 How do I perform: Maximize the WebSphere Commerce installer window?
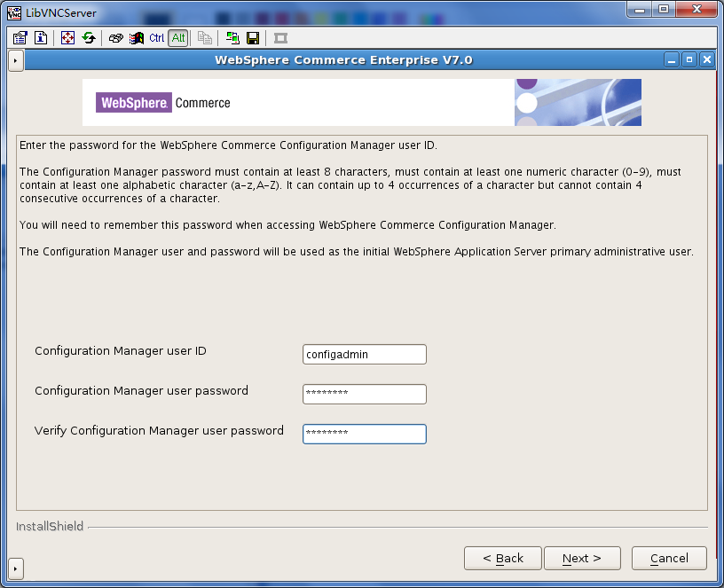click(689, 60)
